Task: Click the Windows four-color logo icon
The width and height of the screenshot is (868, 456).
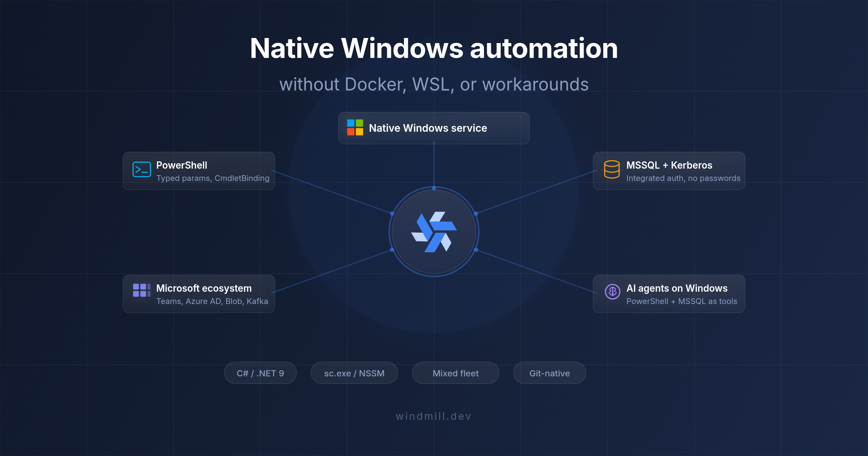Action: (x=355, y=127)
